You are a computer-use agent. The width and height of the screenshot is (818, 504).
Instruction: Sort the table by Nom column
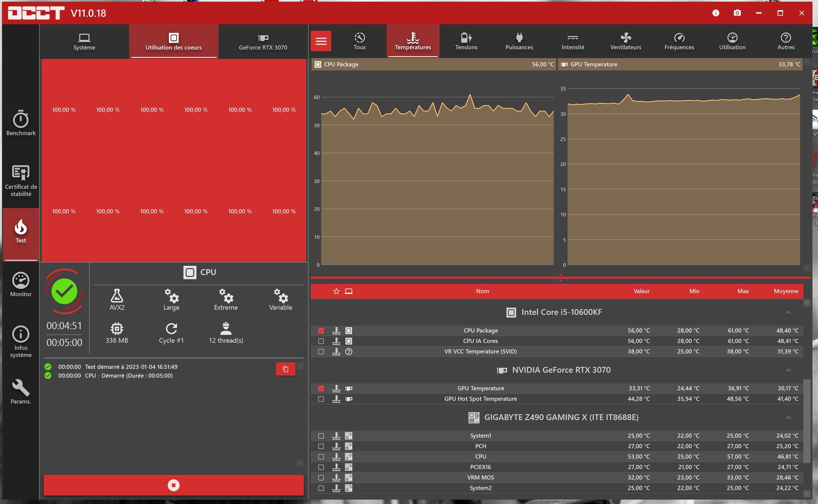click(x=482, y=291)
